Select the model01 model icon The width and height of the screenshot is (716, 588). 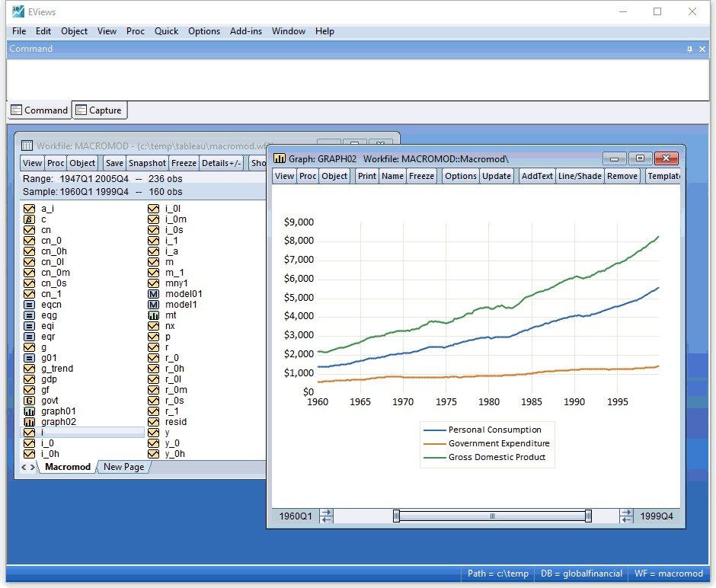coord(152,294)
